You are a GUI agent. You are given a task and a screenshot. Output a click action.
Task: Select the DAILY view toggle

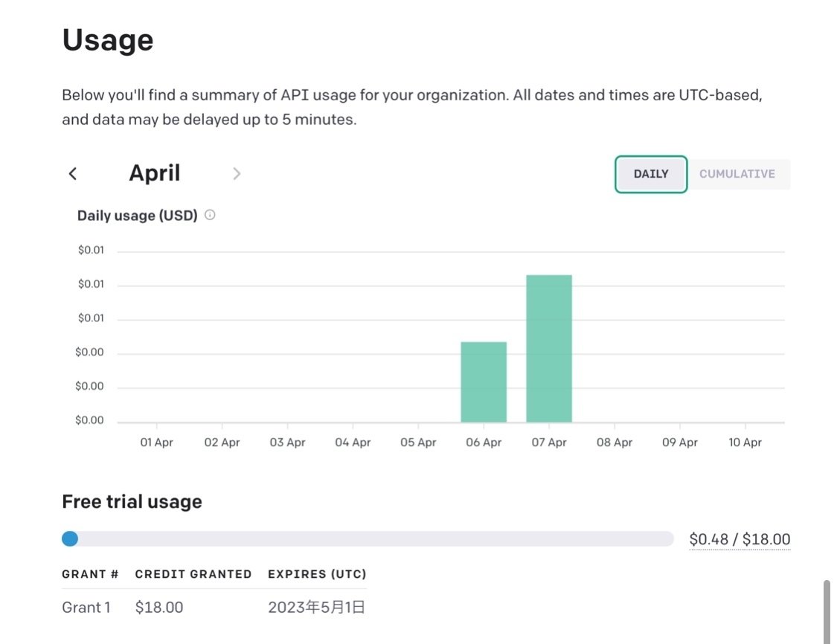(x=651, y=174)
